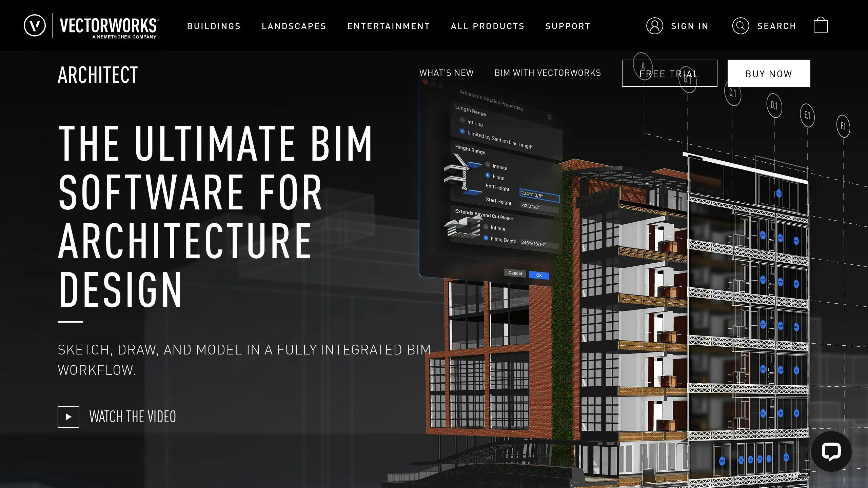The width and height of the screenshot is (868, 488).
Task: Open the Support menu
Action: click(568, 26)
